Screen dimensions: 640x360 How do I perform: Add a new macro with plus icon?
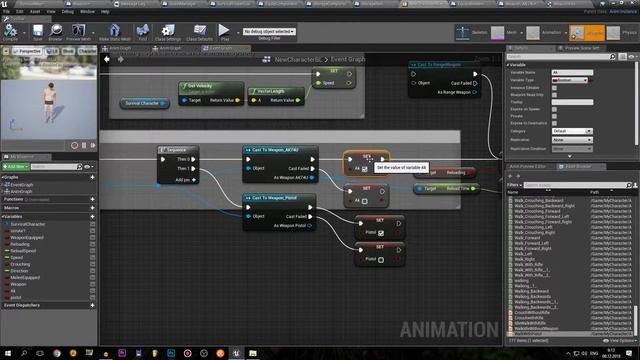93,208
